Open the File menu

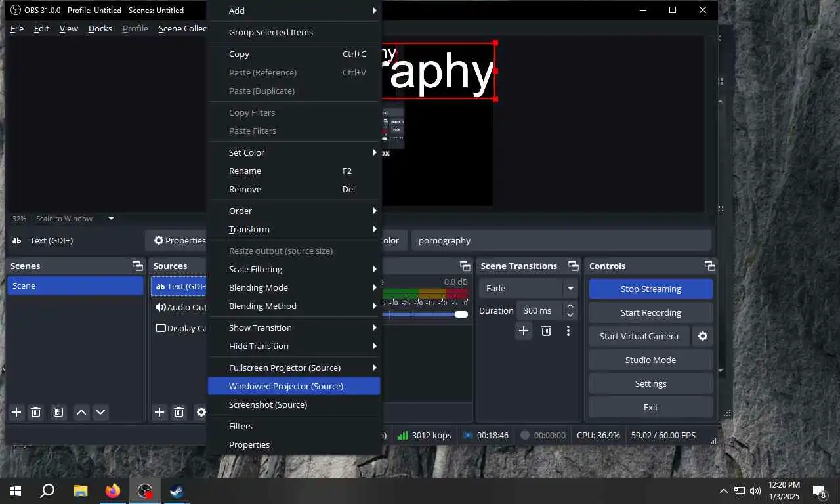point(17,28)
